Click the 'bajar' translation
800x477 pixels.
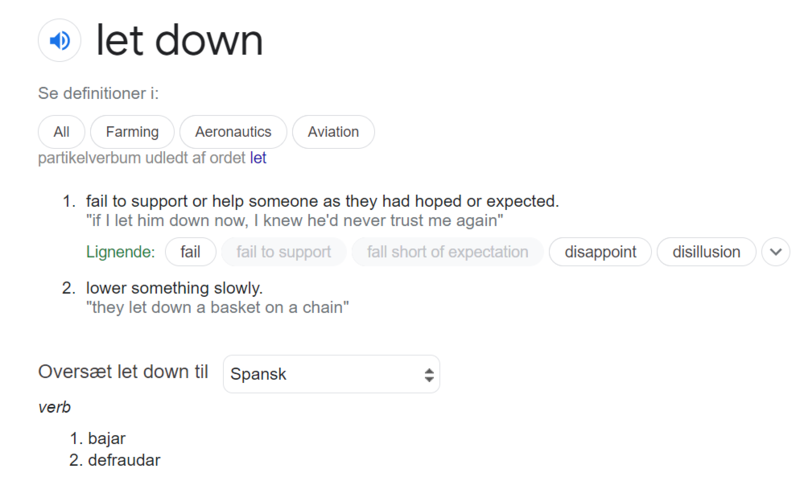(x=107, y=439)
